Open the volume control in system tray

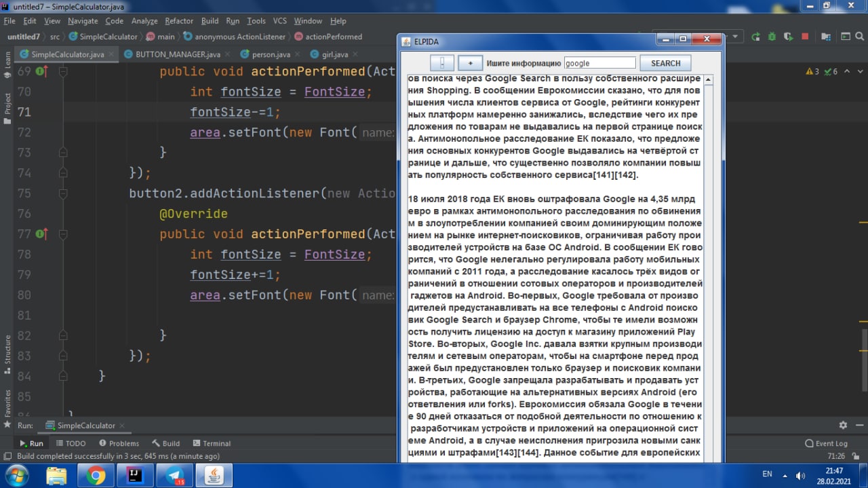click(800, 476)
